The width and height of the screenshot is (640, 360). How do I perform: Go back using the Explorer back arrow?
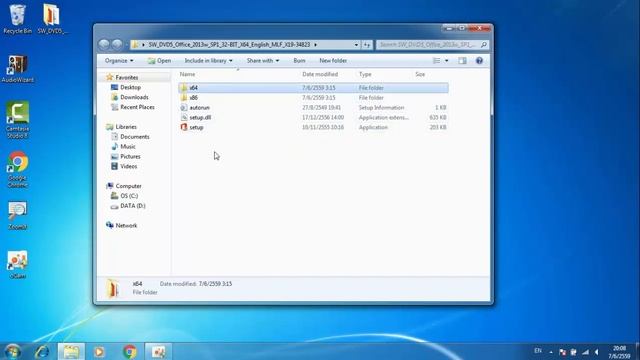point(104,44)
